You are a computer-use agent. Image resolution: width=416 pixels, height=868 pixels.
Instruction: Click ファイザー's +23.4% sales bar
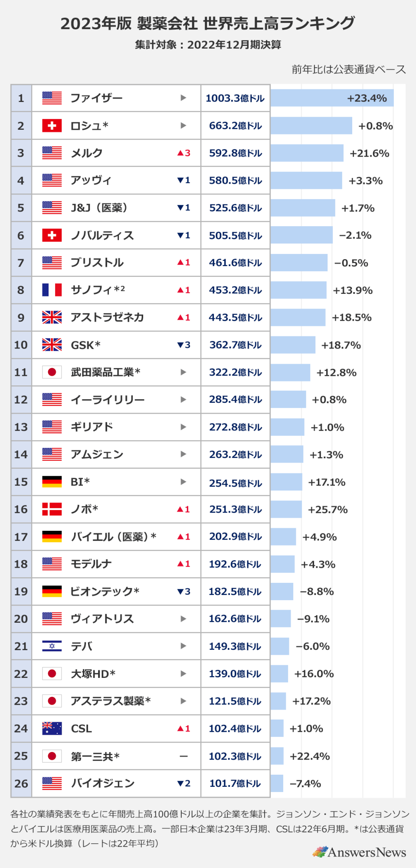(332, 98)
